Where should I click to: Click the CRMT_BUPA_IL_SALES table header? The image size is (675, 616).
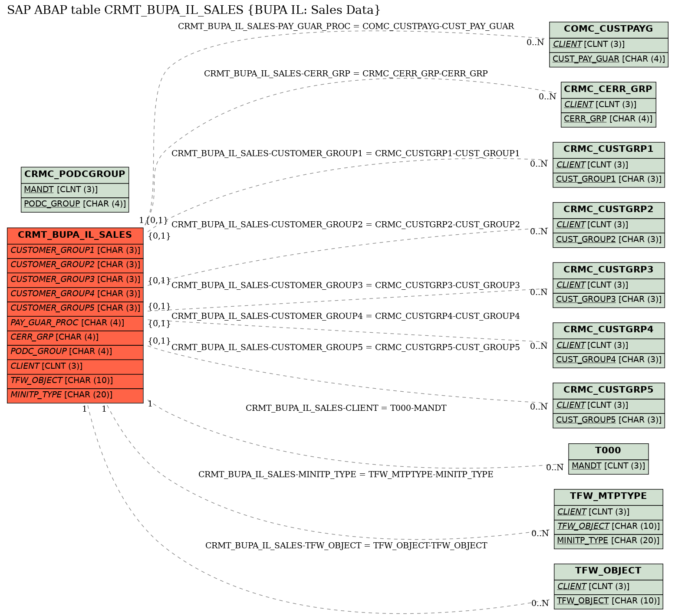coord(75,235)
